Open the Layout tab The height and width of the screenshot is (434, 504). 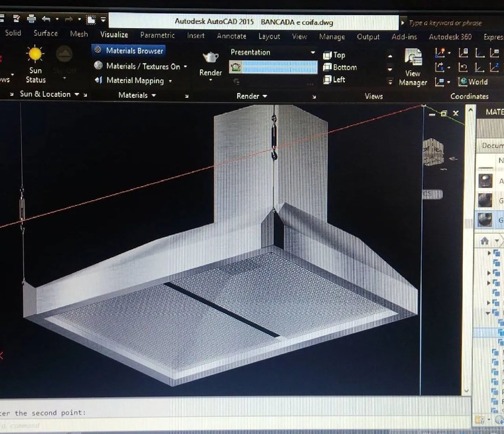click(x=269, y=37)
